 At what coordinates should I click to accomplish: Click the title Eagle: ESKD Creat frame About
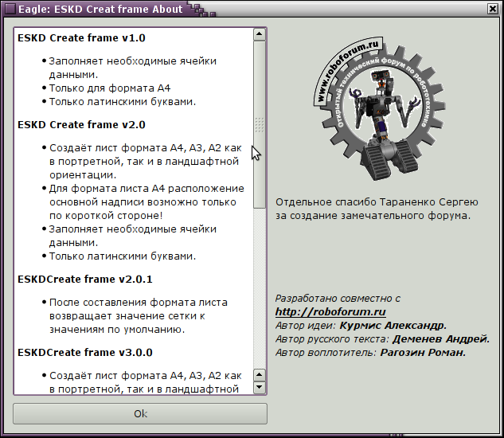(100, 9)
